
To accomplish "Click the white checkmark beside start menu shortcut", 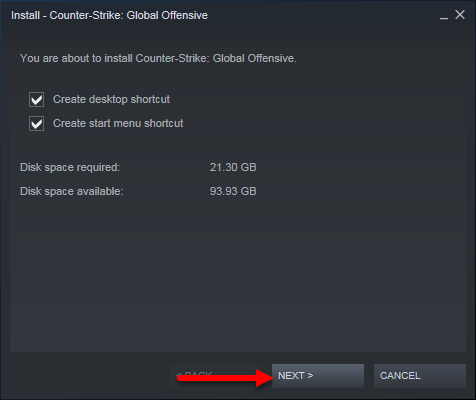I will (36, 124).
